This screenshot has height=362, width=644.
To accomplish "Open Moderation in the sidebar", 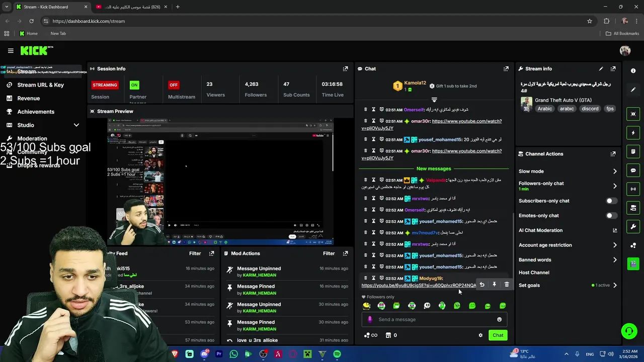I will click(x=32, y=139).
